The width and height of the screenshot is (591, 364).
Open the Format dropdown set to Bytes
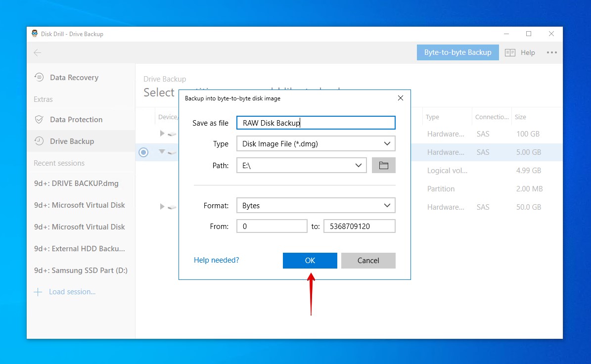[316, 205]
